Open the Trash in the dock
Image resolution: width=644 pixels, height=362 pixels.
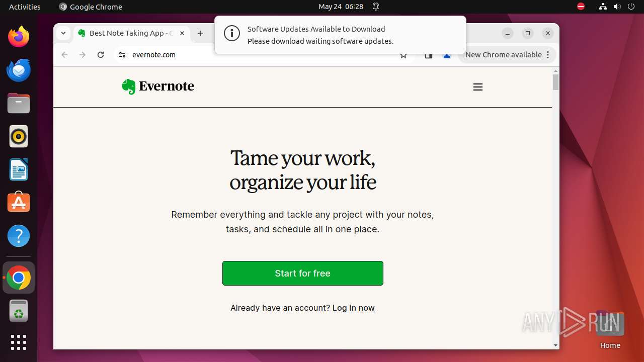coord(19,311)
